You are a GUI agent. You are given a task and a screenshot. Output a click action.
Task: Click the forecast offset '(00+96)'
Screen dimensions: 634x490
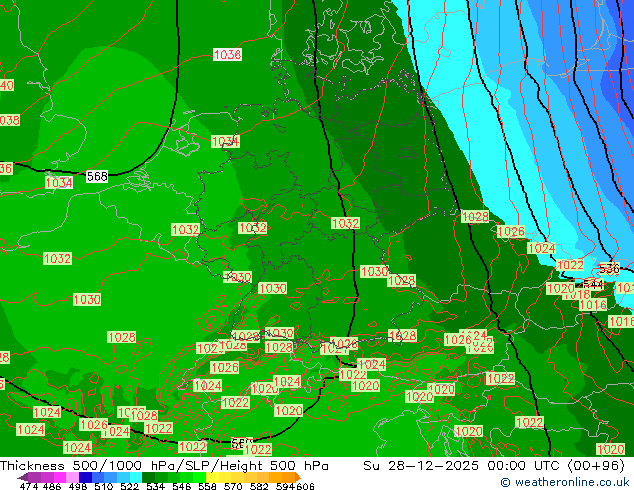tap(596, 466)
